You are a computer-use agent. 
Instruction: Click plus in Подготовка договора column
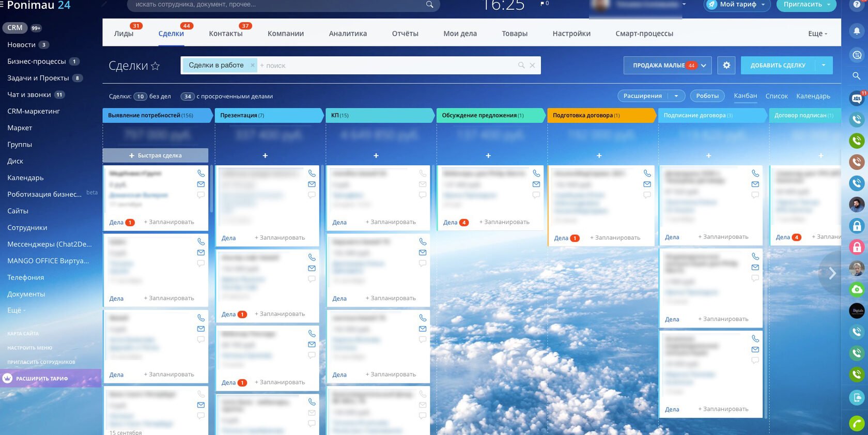(599, 156)
